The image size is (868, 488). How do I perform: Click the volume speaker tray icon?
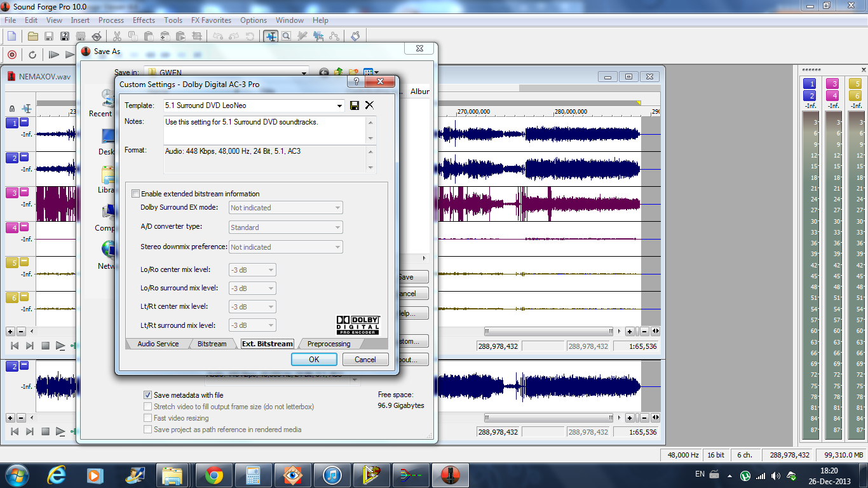click(x=776, y=475)
